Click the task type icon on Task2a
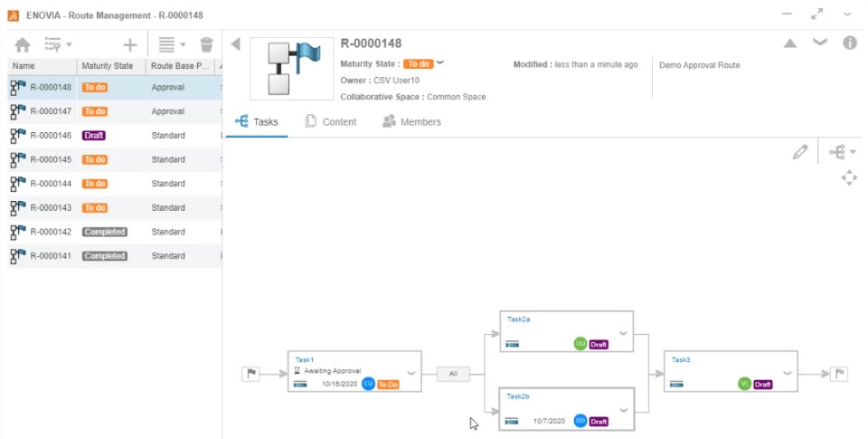The width and height of the screenshot is (868, 439). click(x=512, y=344)
